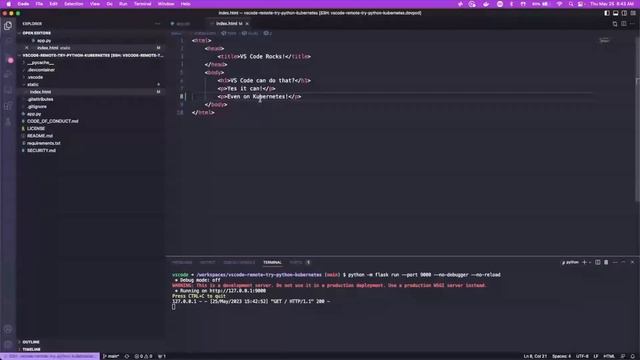Create a new terminal with plus icon
The width and height of the screenshot is (640, 360).
584,262
